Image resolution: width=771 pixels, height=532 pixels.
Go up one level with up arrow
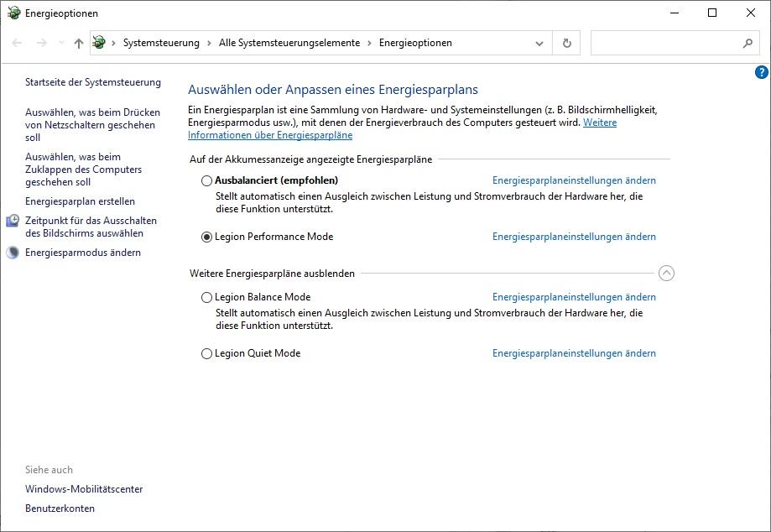pyautogui.click(x=79, y=44)
